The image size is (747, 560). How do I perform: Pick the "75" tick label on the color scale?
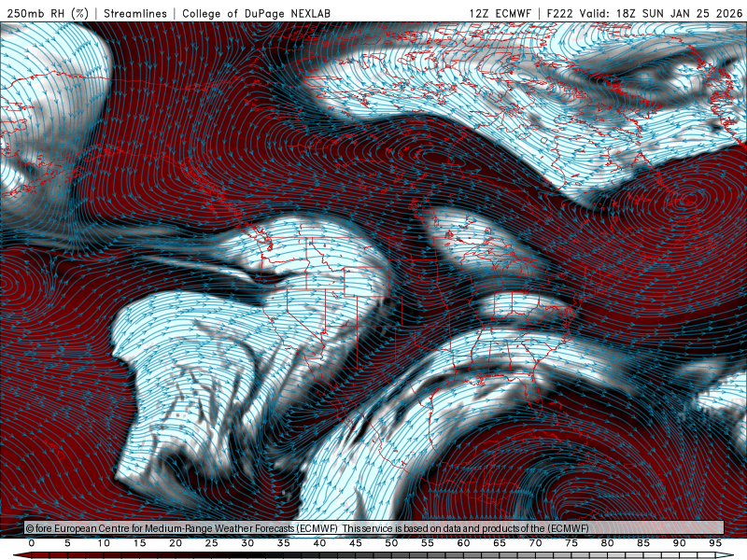571,543
